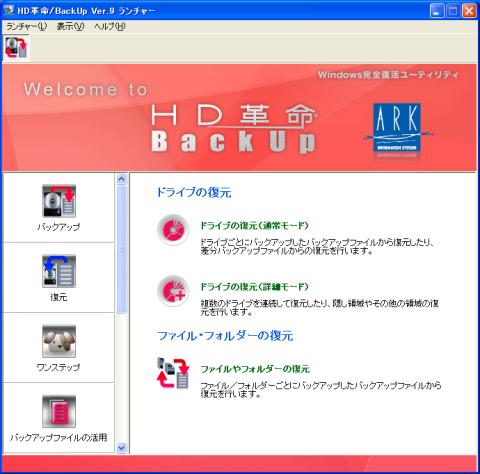Select the バックアップファイルの活用 sidebar icon
Viewport: 480px width, 474px height.
tap(59, 411)
